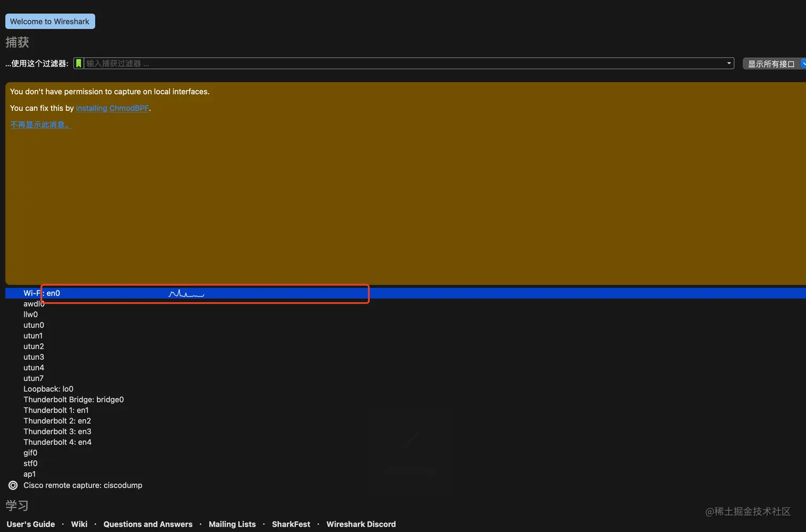Open the 显示所有接口 interface dropdown
The image size is (806, 532).
tap(775, 64)
